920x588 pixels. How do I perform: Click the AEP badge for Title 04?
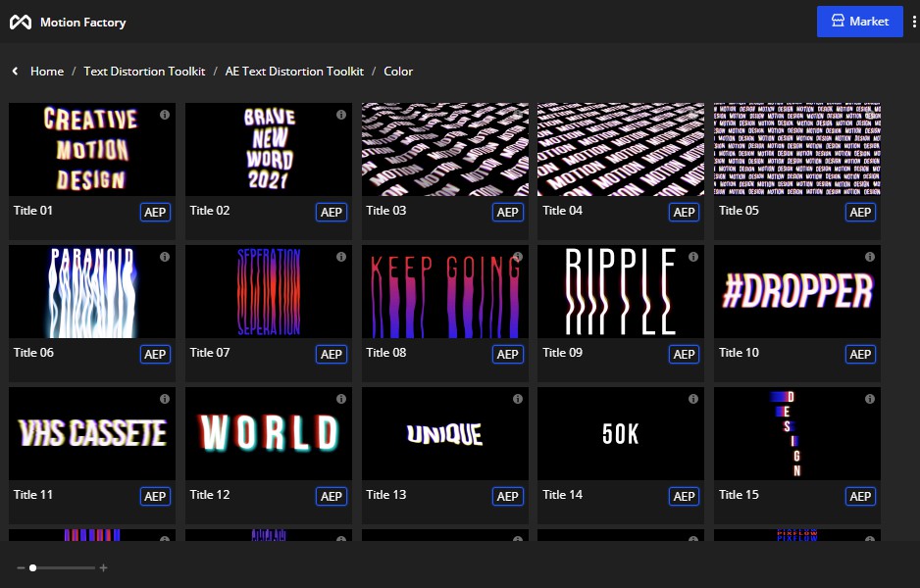tap(685, 213)
